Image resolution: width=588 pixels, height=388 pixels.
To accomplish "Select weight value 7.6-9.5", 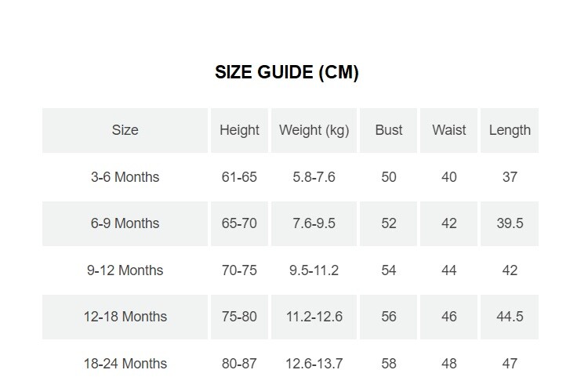I will [314, 223].
